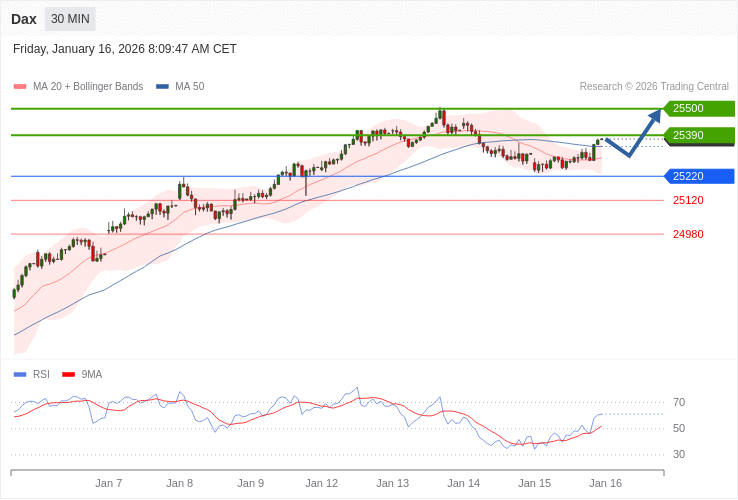
Task: Click the 25120 red support price label
Action: pos(688,200)
